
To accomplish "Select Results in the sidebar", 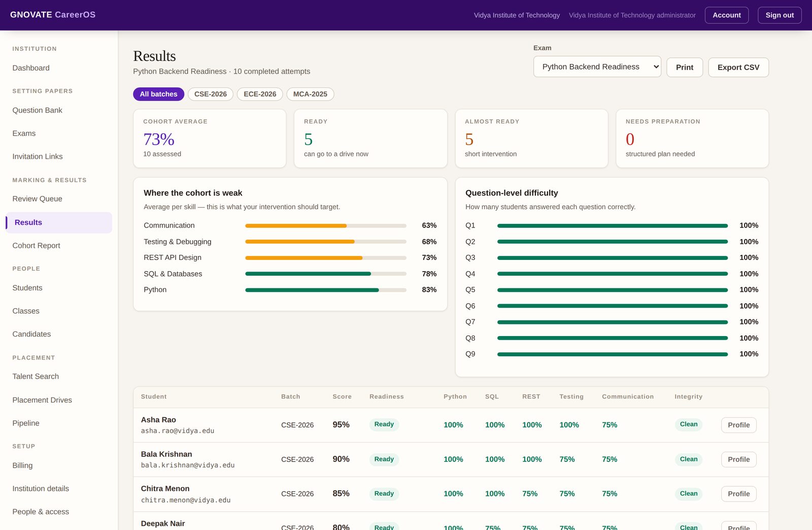I will [x=59, y=222].
